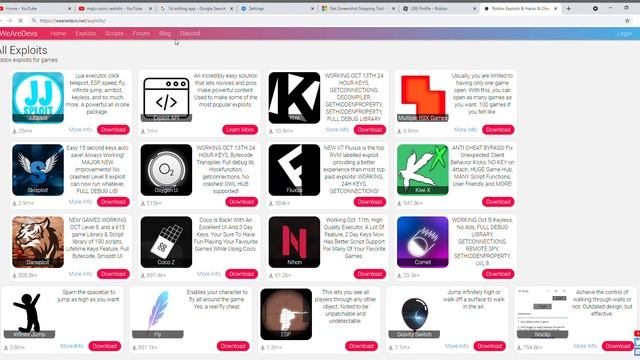Click the Fly feather icon
The height and width of the screenshot is (360, 640).
[x=158, y=314]
